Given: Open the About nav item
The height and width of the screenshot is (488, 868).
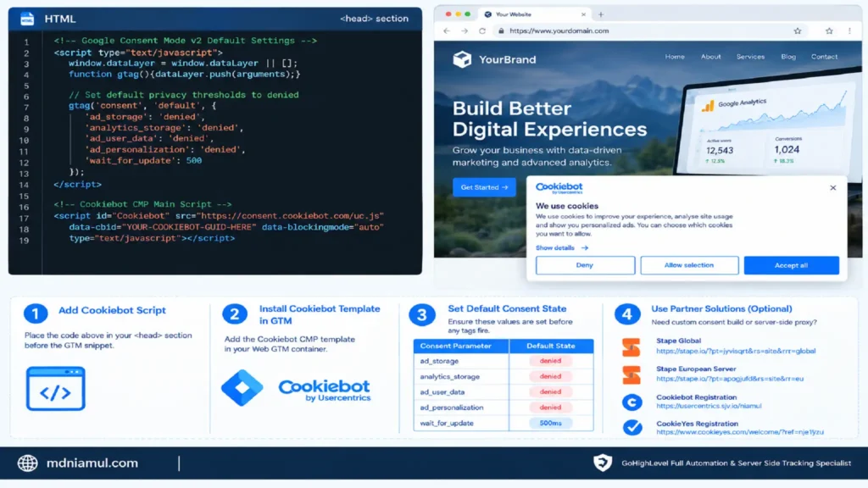Looking at the screenshot, I should pos(711,57).
